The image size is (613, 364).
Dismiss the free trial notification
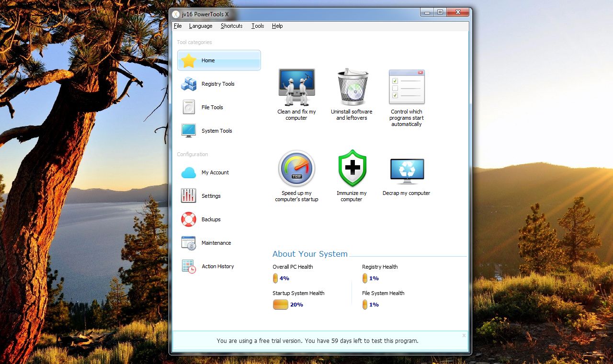[464, 335]
